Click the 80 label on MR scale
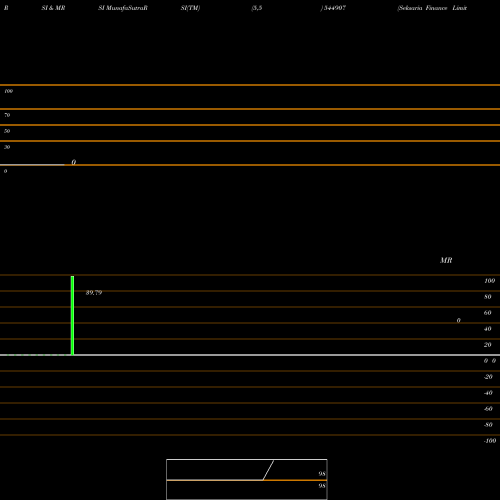This screenshot has height=500, width=500. [x=488, y=297]
